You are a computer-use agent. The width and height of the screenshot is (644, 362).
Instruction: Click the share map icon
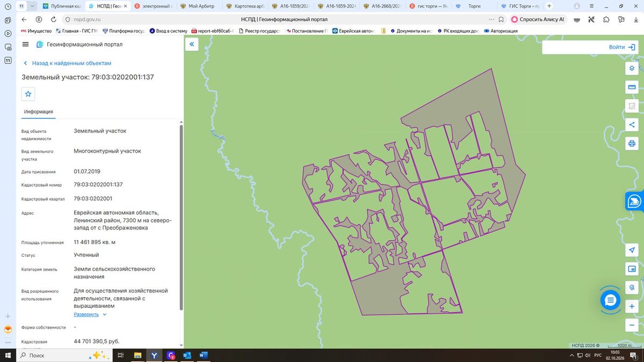coord(632,124)
